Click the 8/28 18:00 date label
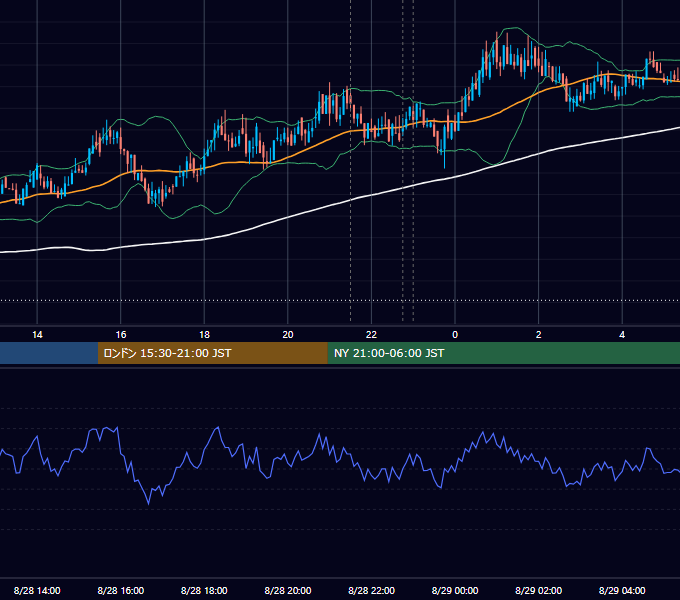The width and height of the screenshot is (680, 600). point(204,590)
